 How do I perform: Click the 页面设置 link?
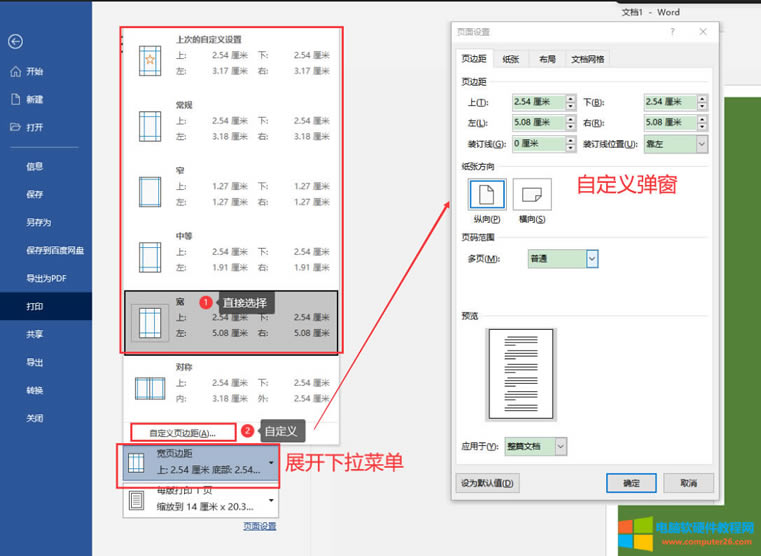pos(259,526)
